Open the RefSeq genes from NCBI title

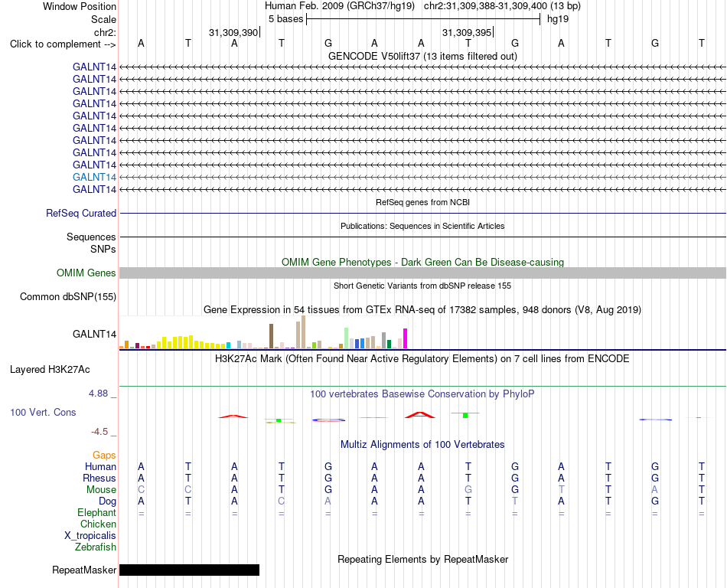click(422, 202)
